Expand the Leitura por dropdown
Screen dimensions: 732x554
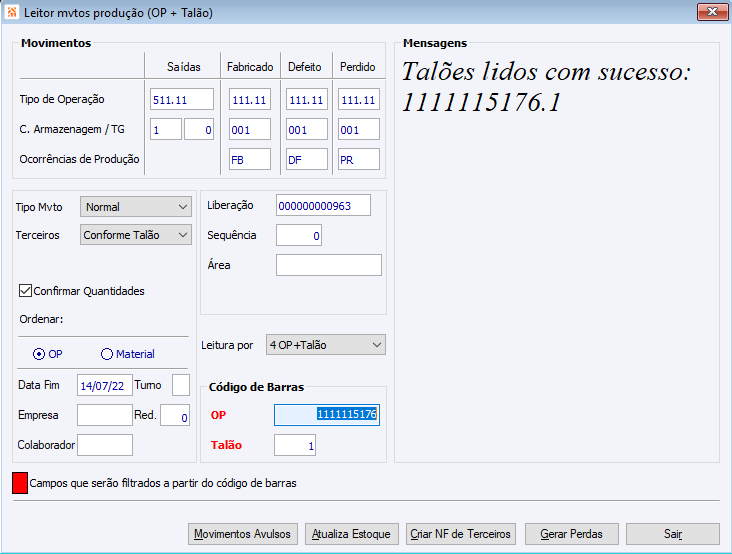[x=326, y=345]
